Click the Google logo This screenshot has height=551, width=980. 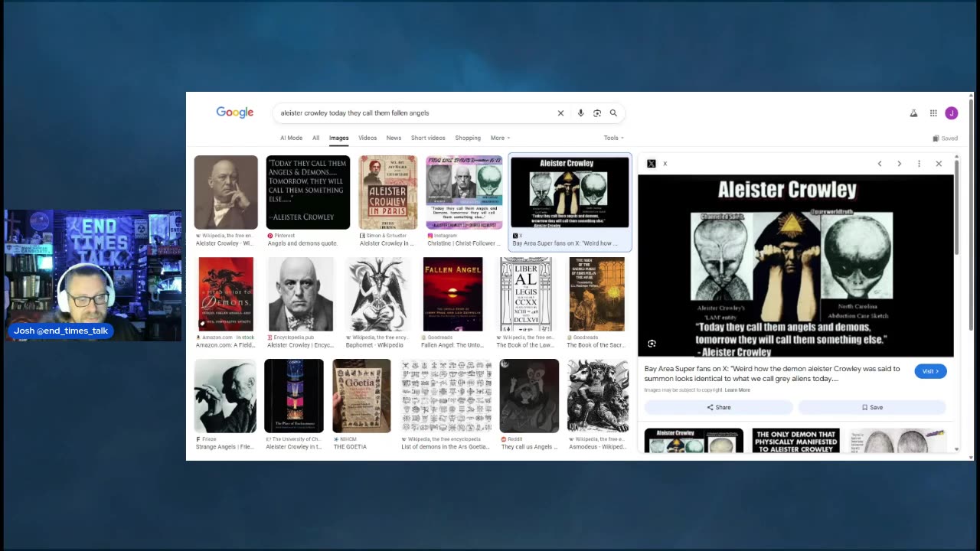234,112
